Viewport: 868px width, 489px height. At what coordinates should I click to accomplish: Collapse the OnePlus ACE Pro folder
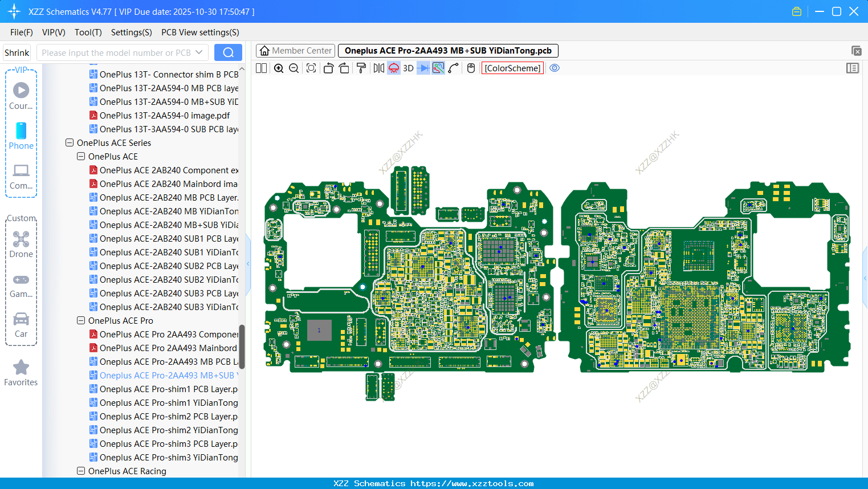pos(81,321)
